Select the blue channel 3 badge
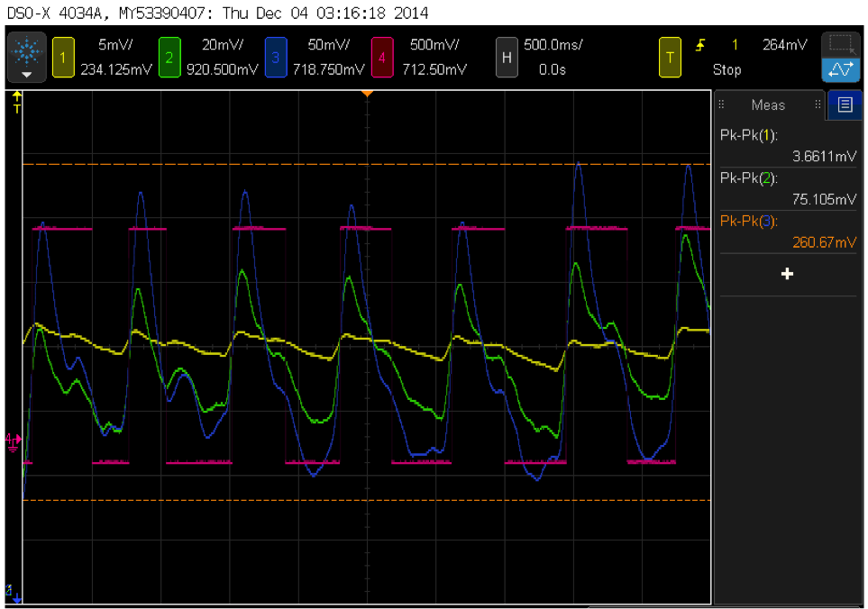Image resolution: width=868 pixels, height=609 pixels. click(x=276, y=58)
